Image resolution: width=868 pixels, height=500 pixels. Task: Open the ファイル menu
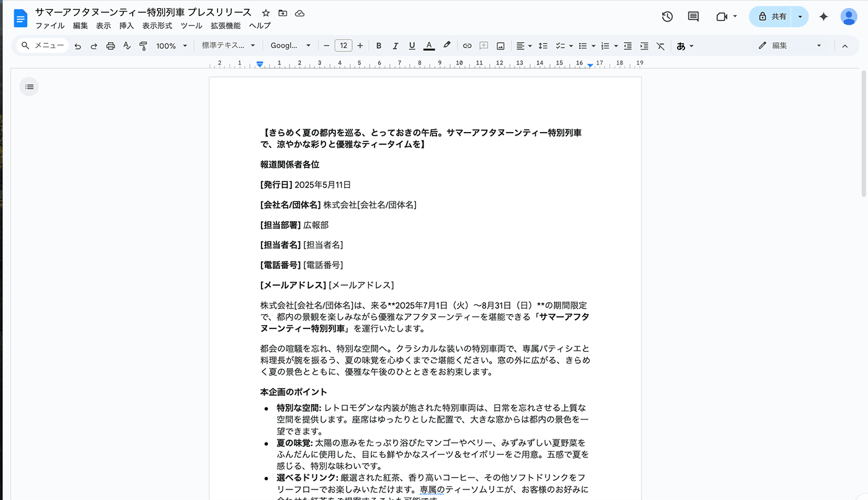(50, 26)
